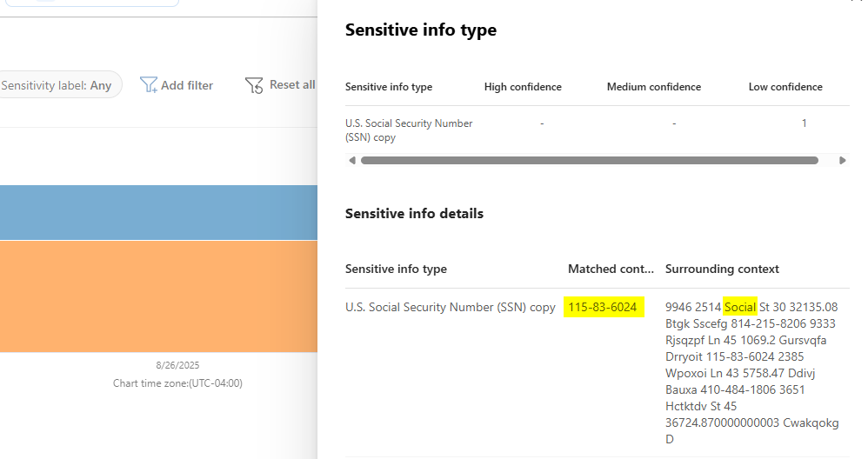Click the Add filter funnel icon
The height and width of the screenshot is (459, 868).
click(149, 84)
